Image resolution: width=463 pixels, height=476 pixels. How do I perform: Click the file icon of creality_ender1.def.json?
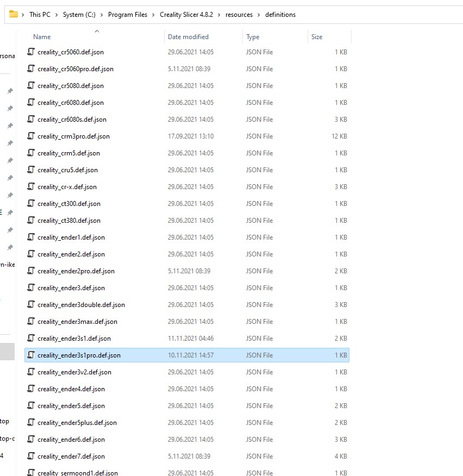point(31,237)
